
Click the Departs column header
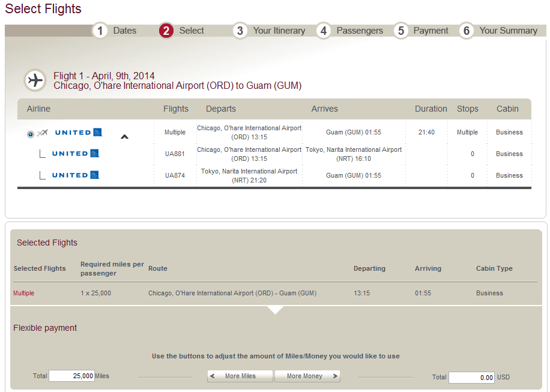(221, 109)
